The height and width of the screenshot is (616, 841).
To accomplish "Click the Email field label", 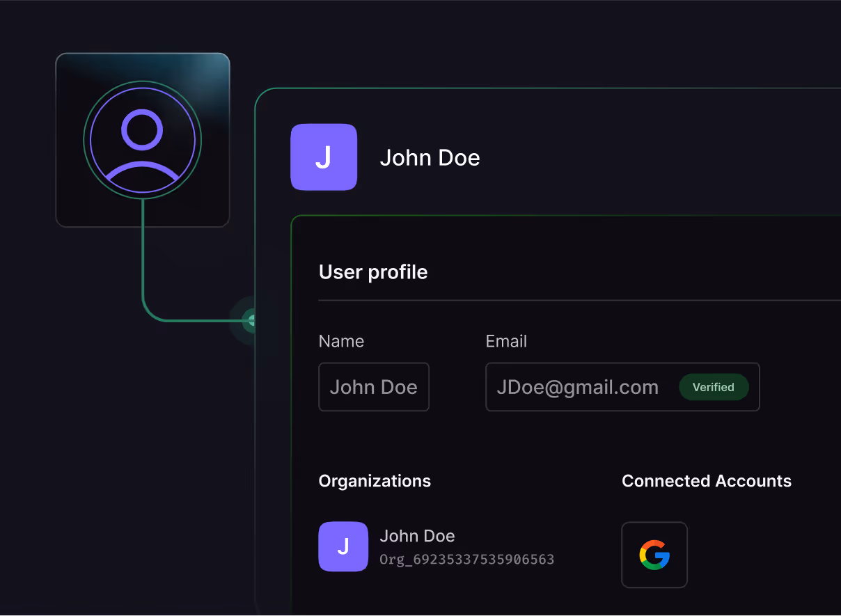I will click(x=506, y=341).
